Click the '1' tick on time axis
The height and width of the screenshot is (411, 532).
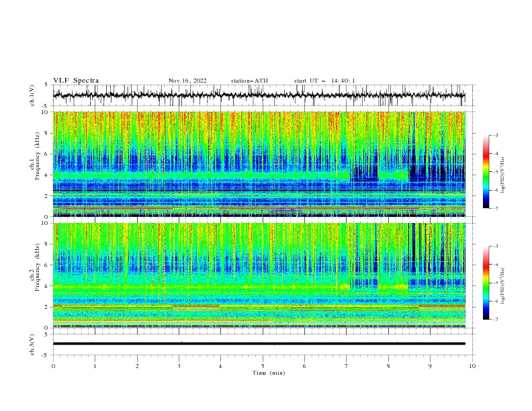[95, 366]
